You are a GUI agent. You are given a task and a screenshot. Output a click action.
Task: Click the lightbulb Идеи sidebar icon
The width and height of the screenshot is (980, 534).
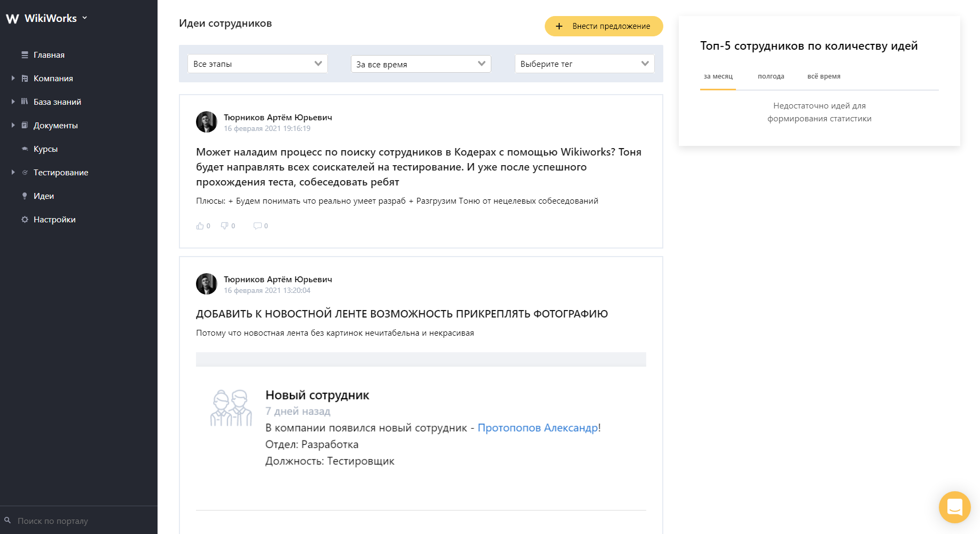tap(25, 196)
